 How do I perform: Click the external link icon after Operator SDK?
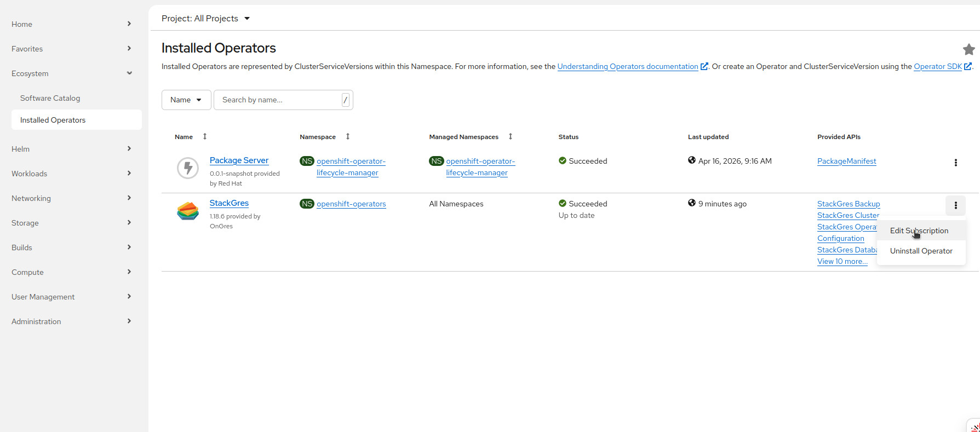[x=968, y=66]
